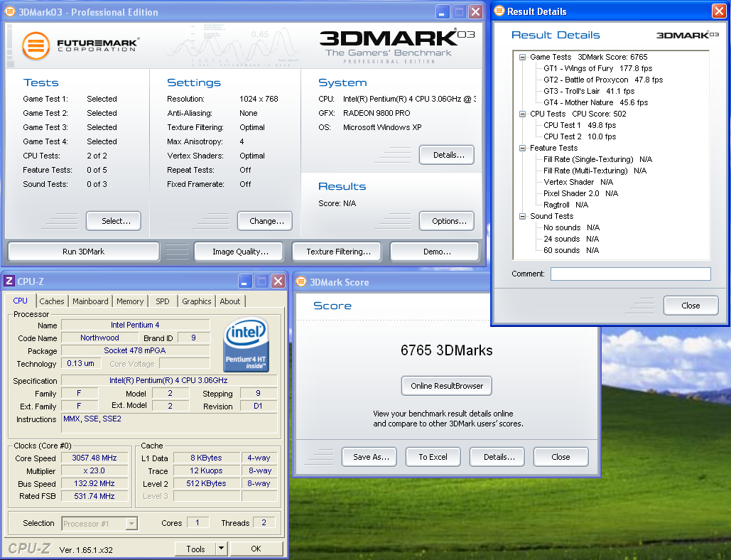
Task: Select GT3 - Troll's Lair row
Action: tap(589, 92)
